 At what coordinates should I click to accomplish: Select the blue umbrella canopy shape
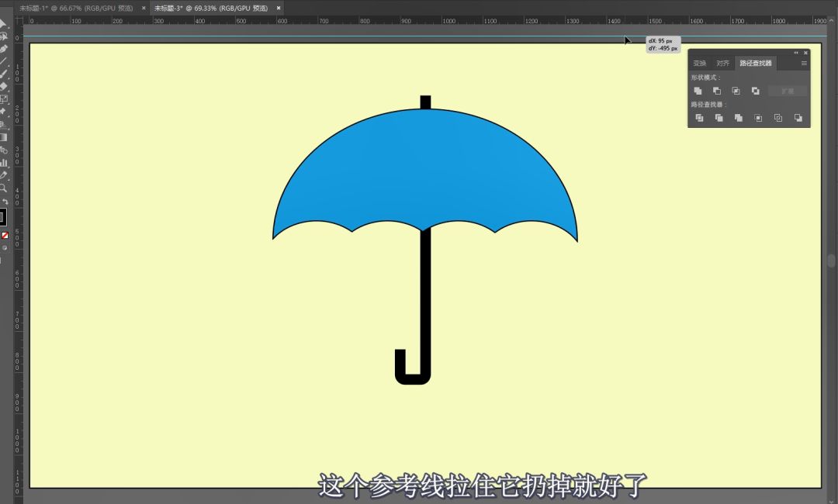point(425,171)
